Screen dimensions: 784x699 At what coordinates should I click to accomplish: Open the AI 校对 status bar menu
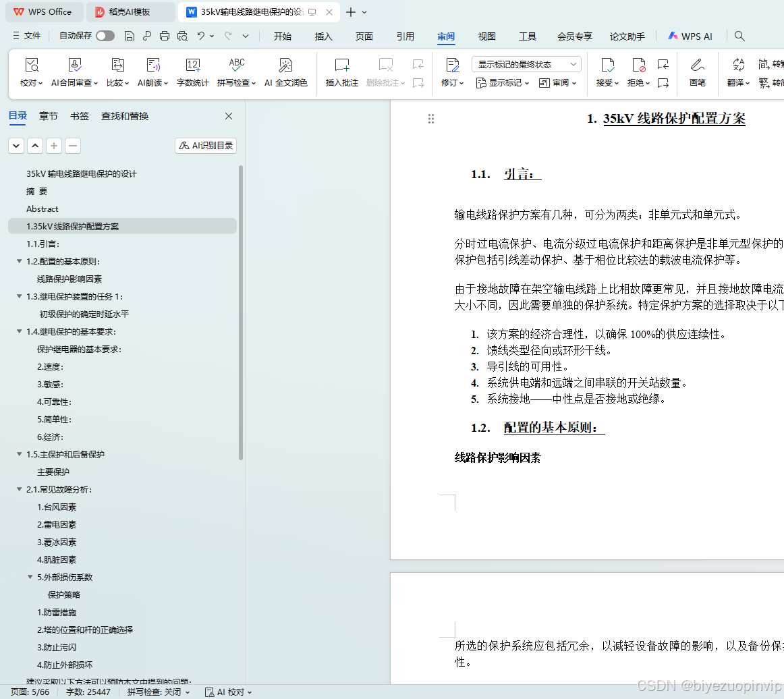(229, 692)
